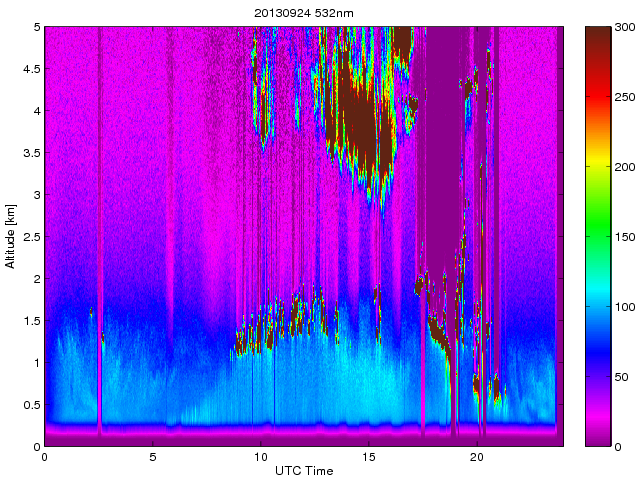Click the 200 label on the colorbar
Image resolution: width=640 pixels, height=480 pixels.
click(625, 167)
